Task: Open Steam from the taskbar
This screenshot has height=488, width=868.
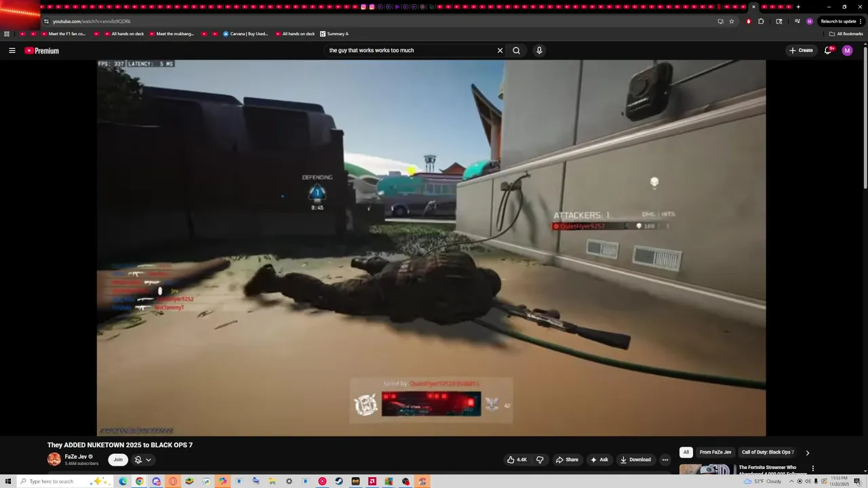Action: 339,481
